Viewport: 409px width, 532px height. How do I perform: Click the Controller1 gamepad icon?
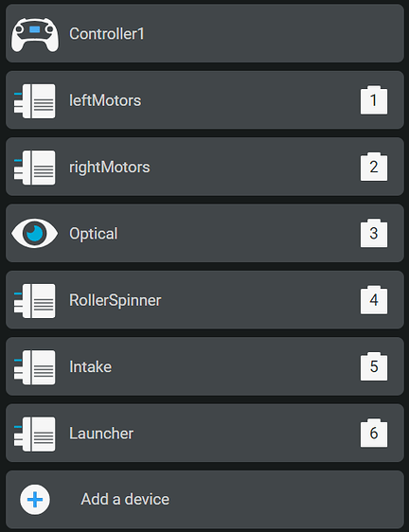pyautogui.click(x=35, y=35)
